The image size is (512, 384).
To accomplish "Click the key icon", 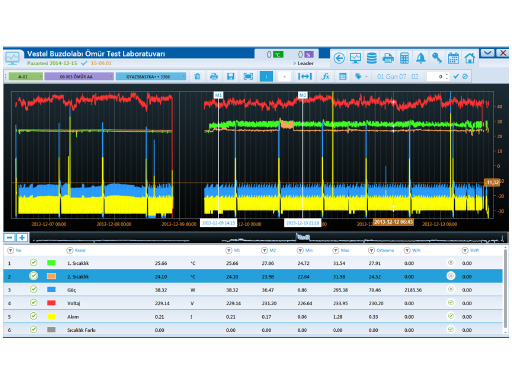I will coord(437,58).
